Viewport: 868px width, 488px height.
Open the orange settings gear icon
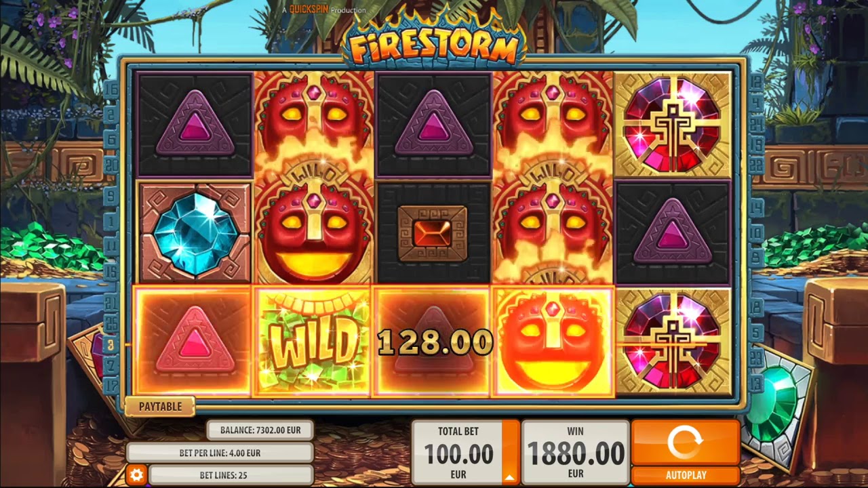(136, 475)
